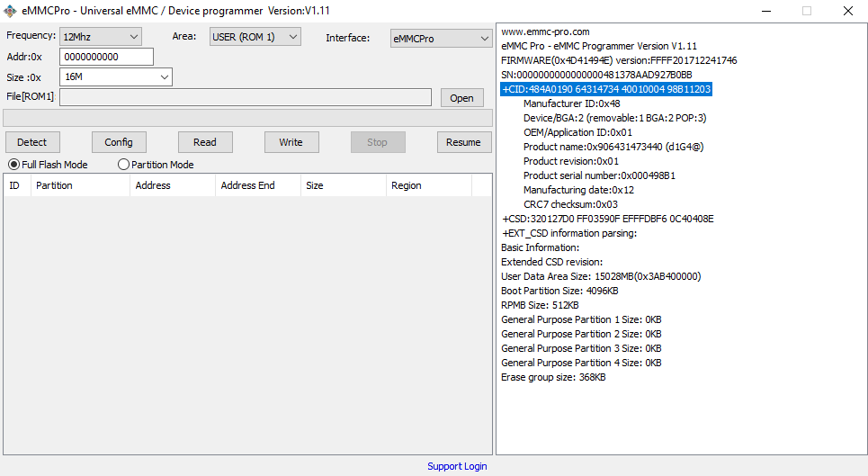Viewport: 868px width, 476px height.
Task: Click the Region column header
Action: click(x=429, y=185)
